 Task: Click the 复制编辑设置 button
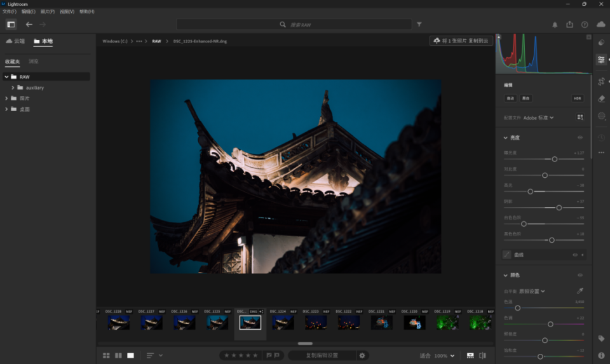322,356
